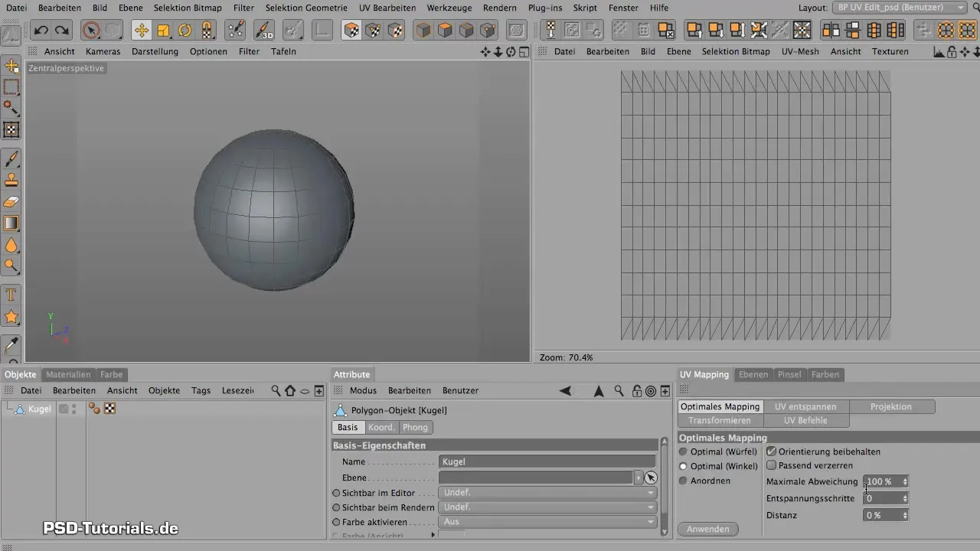Screen dimensions: 980x551
Task: Pick the Eraser tool in left palette
Action: click(11, 202)
